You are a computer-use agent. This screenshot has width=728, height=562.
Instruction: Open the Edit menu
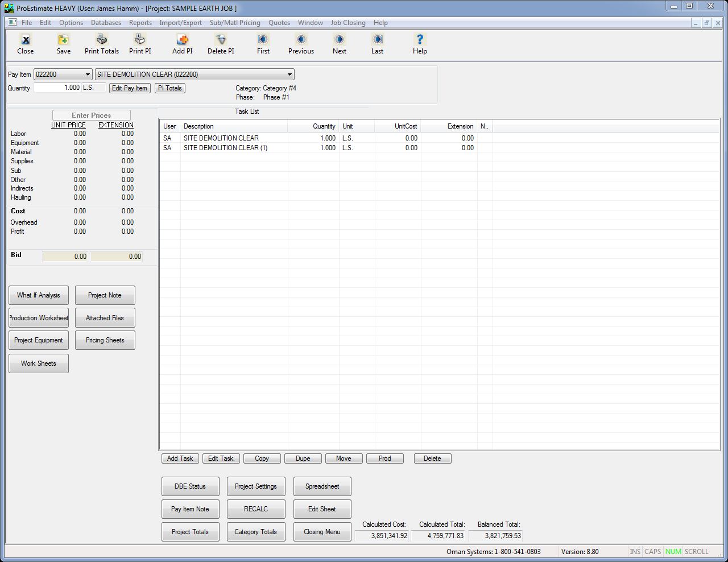[45, 23]
